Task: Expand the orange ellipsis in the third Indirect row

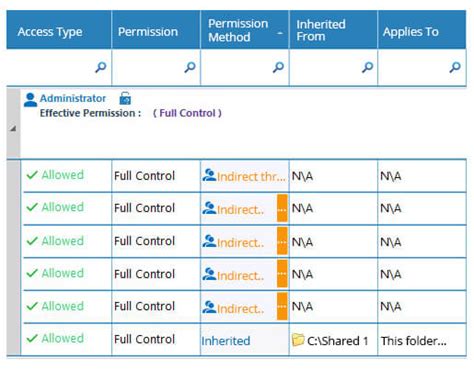Action: click(x=282, y=241)
